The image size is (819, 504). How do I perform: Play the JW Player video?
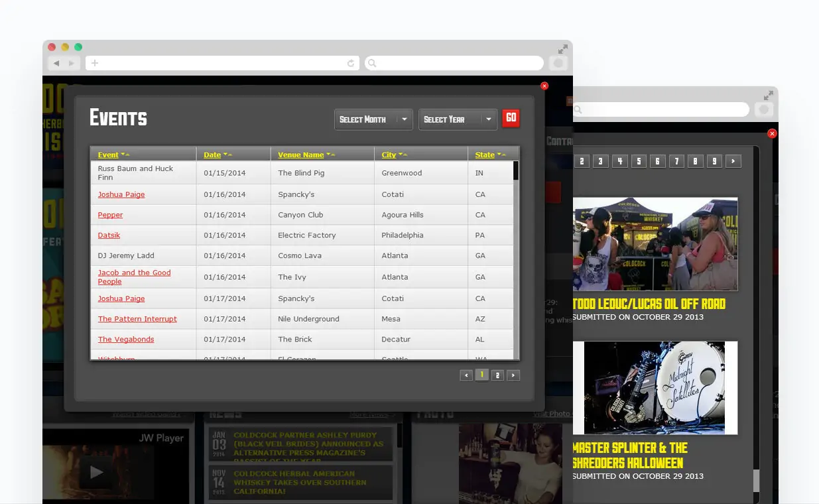tap(97, 472)
